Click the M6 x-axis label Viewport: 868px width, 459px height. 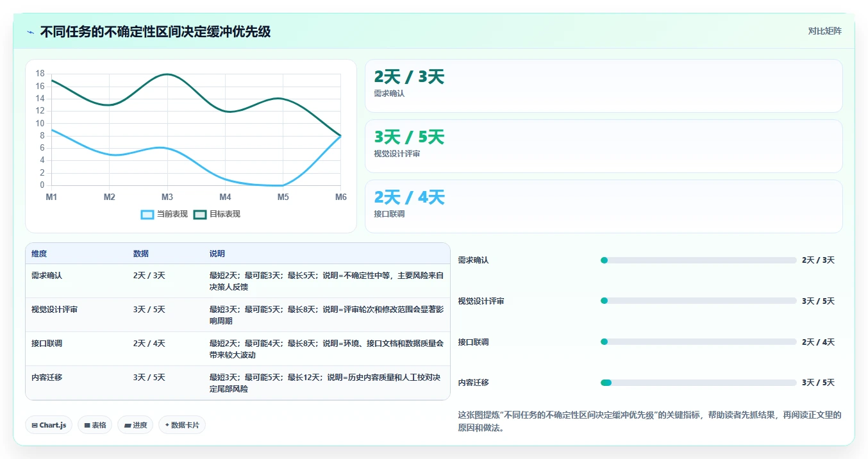(341, 197)
